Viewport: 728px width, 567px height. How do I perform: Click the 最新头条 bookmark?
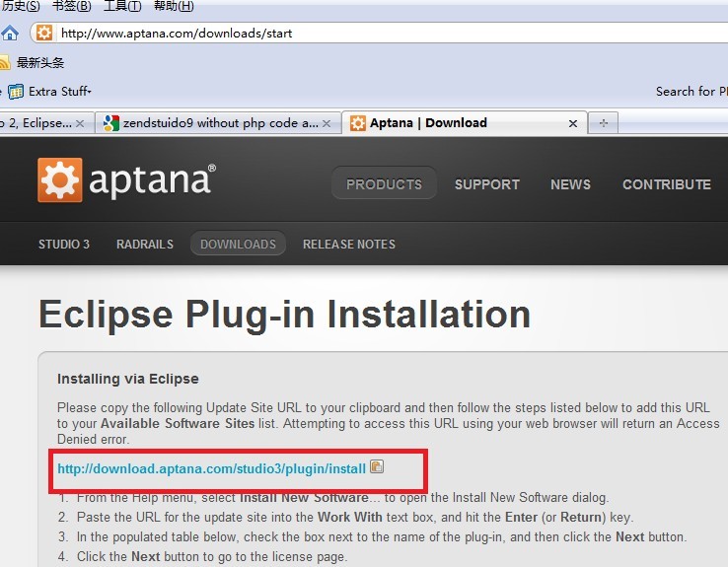40,63
